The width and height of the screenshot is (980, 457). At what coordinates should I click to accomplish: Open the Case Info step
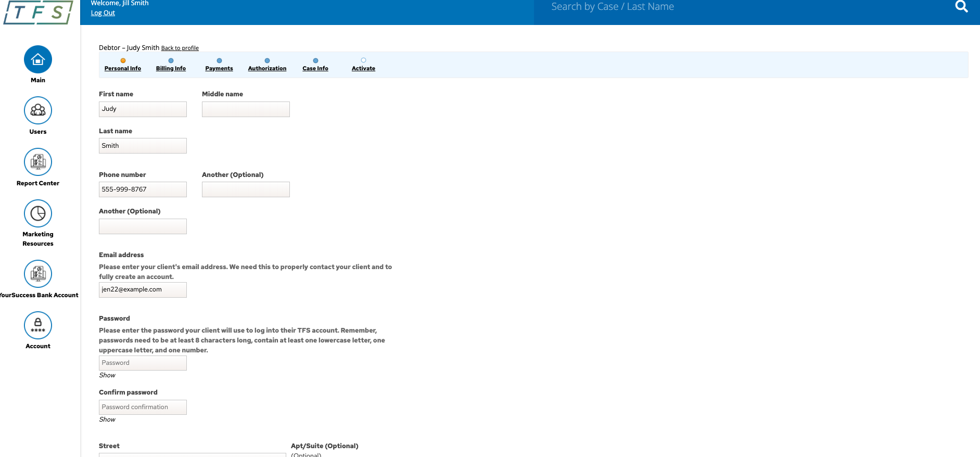click(x=315, y=68)
